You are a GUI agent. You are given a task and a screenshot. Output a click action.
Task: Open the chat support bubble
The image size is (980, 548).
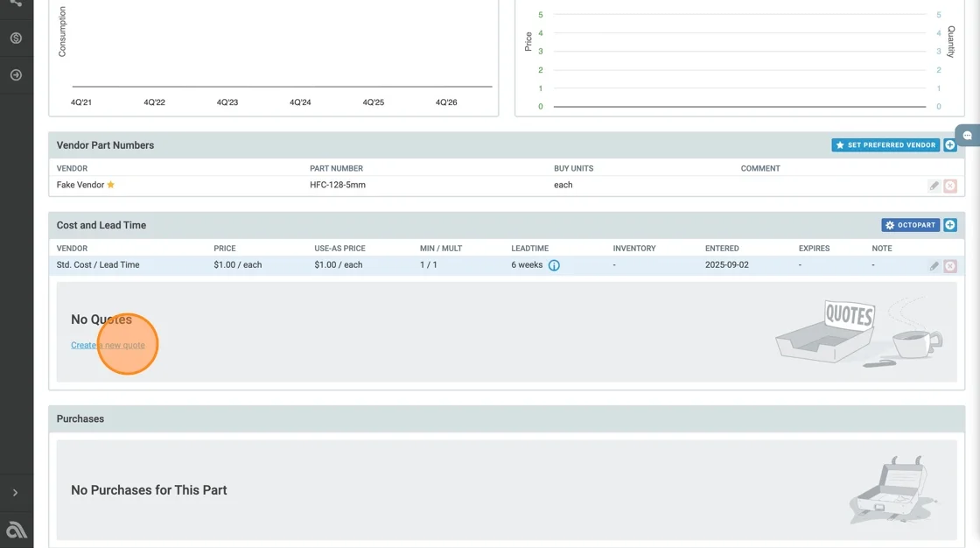point(968,136)
